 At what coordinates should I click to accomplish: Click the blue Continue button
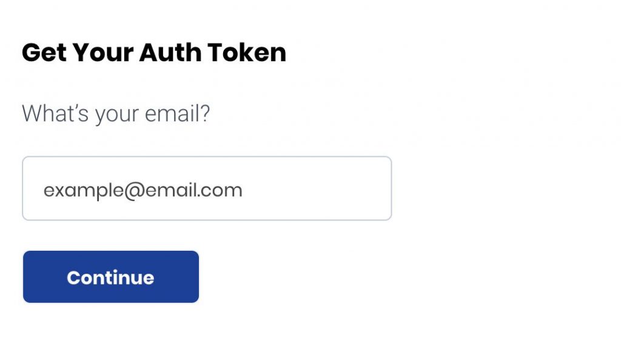111,277
